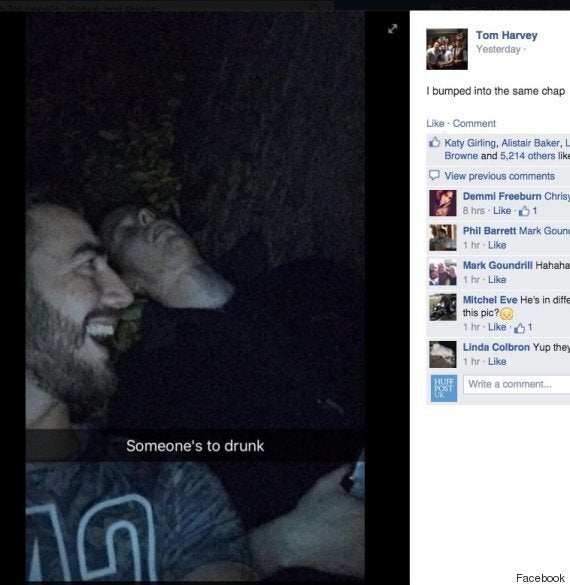Click the 5,214 others likes link
Screen dimensions: 570x585
[x=527, y=156]
